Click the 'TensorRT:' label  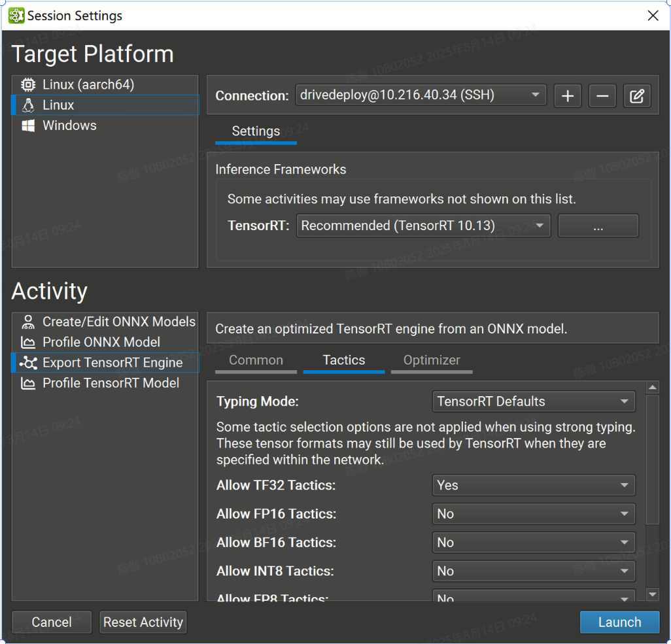click(x=258, y=226)
